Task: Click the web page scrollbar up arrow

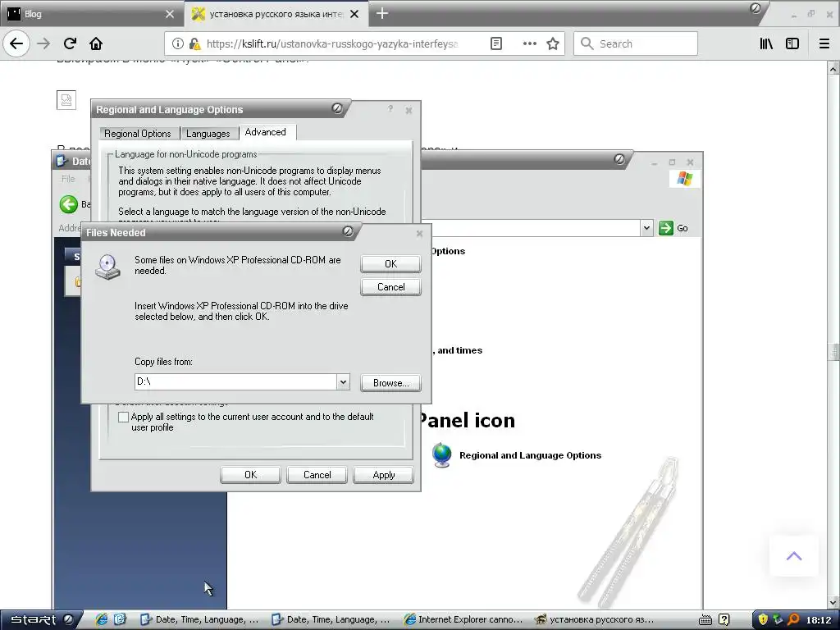Action: (x=833, y=69)
